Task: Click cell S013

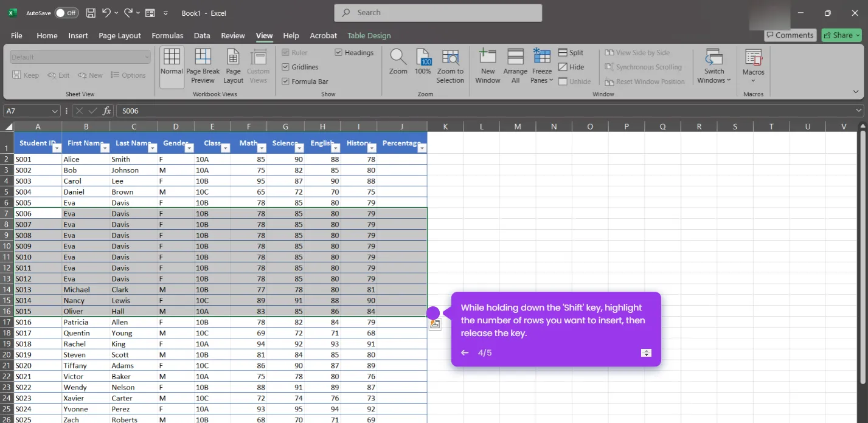Action: [38, 289]
